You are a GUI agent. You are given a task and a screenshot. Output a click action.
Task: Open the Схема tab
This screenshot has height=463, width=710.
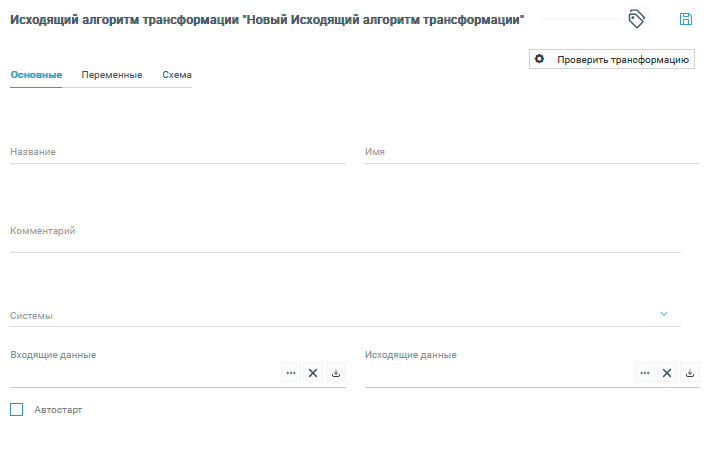[x=176, y=75]
